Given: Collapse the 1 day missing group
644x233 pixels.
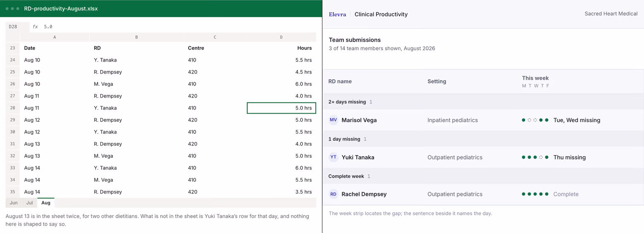Looking at the screenshot, I should tap(483, 139).
